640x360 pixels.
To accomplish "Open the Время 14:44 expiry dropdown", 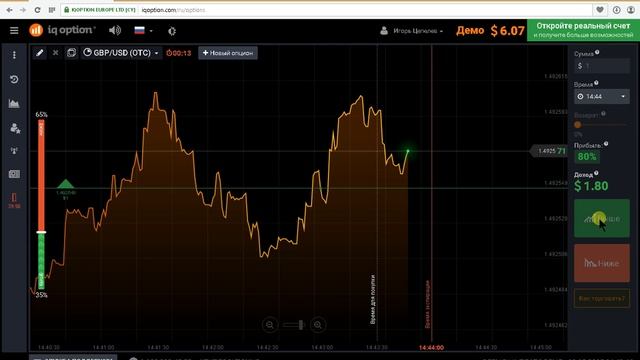I will pyautogui.click(x=602, y=97).
